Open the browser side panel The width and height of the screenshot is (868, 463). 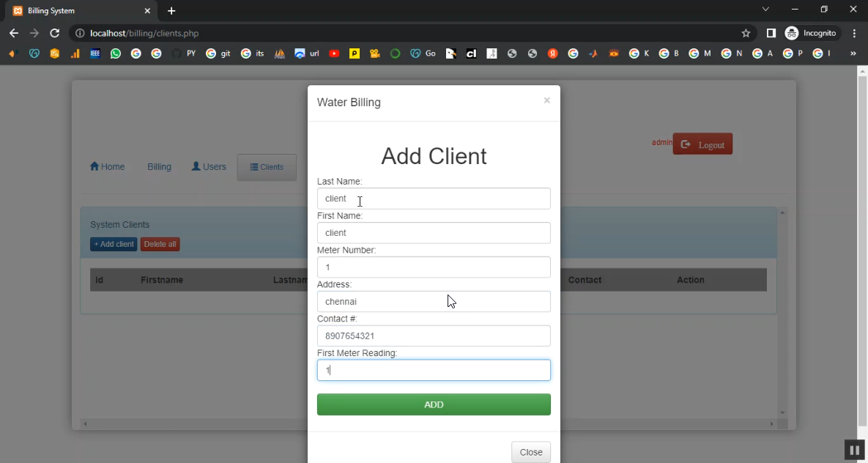(771, 33)
